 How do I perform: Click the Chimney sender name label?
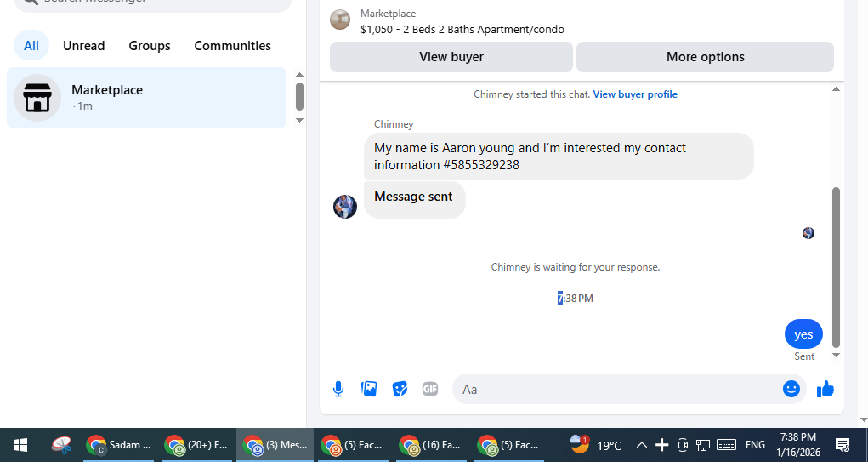(394, 124)
